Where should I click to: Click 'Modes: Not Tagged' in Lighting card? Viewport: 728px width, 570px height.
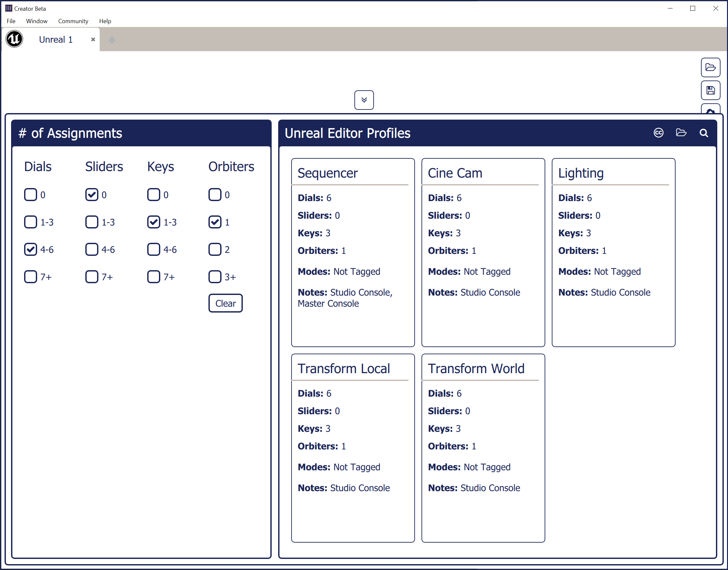point(600,272)
